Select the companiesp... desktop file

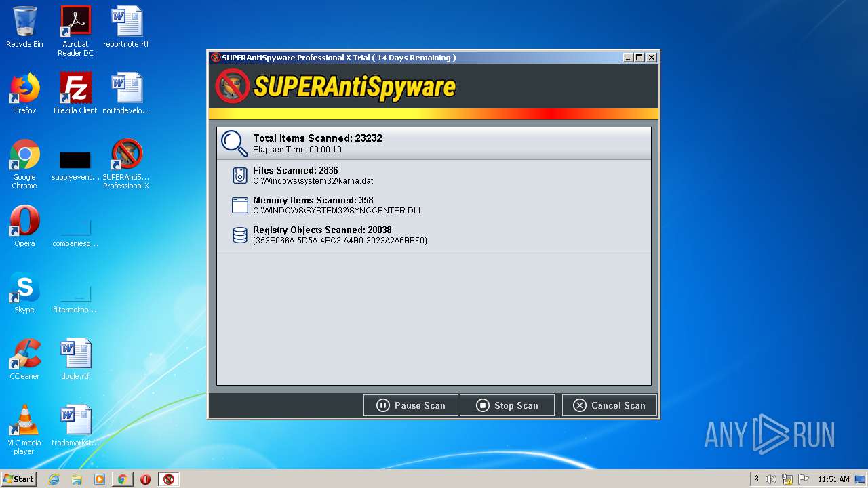(75, 232)
